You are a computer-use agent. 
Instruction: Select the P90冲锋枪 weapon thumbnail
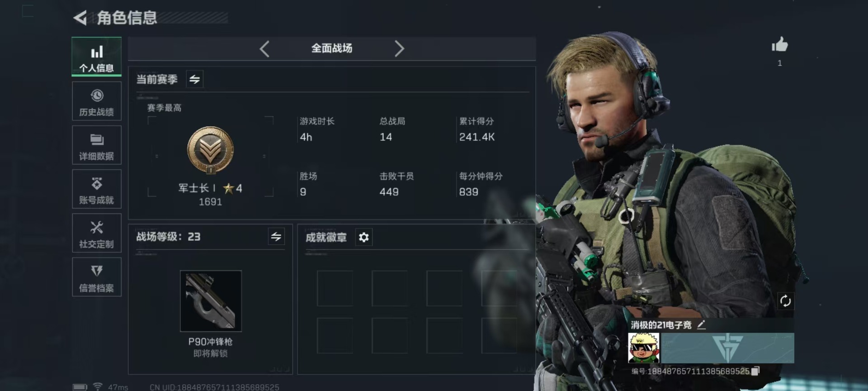click(x=211, y=301)
